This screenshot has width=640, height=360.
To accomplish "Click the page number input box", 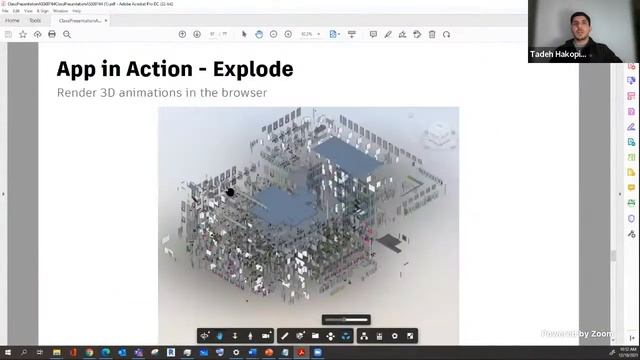I will point(213,35).
